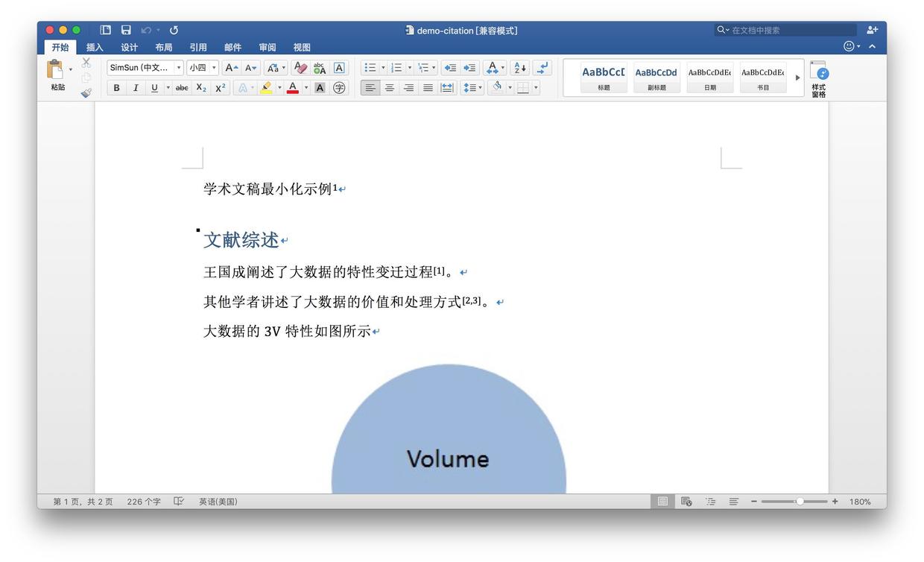Click the character shading A icon
The width and height of the screenshot is (924, 562).
(320, 87)
